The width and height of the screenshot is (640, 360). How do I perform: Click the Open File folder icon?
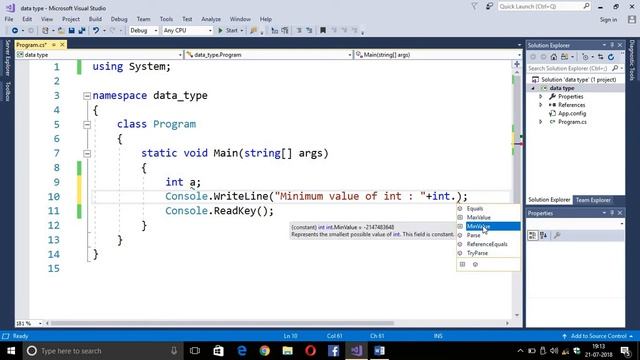point(61,31)
